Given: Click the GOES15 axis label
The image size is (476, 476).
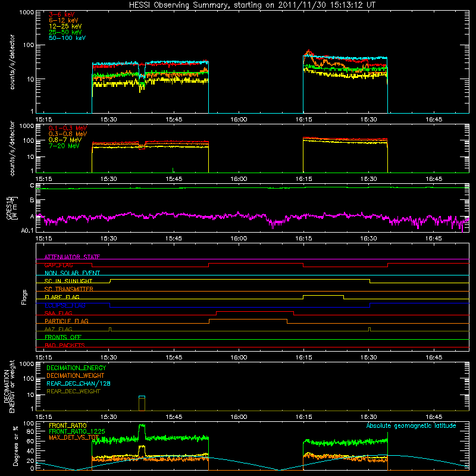Looking at the screenshot, I should click(10, 208).
